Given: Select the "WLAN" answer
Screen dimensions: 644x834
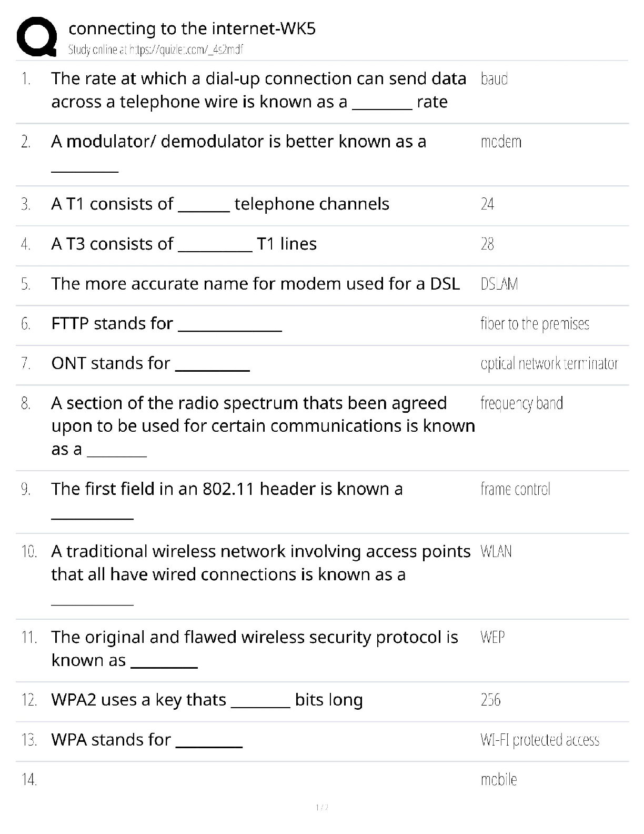Looking at the screenshot, I should 496,551.
